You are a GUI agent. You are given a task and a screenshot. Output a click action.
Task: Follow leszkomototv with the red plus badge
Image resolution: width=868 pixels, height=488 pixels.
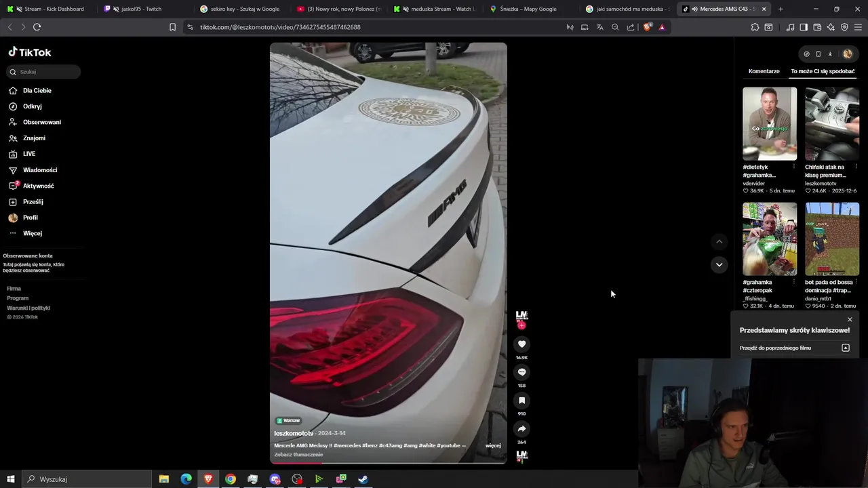click(521, 325)
